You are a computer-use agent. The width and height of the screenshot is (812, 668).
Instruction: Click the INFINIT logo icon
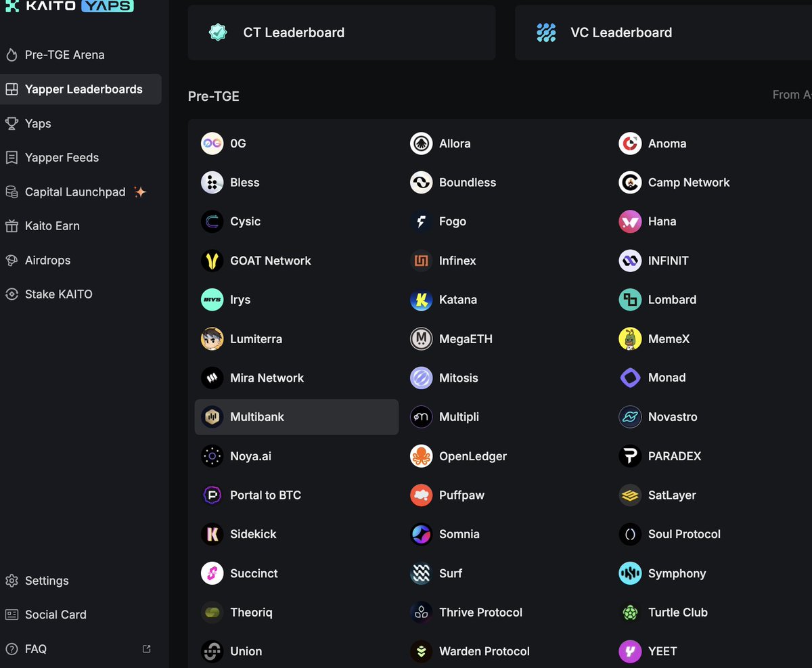pos(630,261)
